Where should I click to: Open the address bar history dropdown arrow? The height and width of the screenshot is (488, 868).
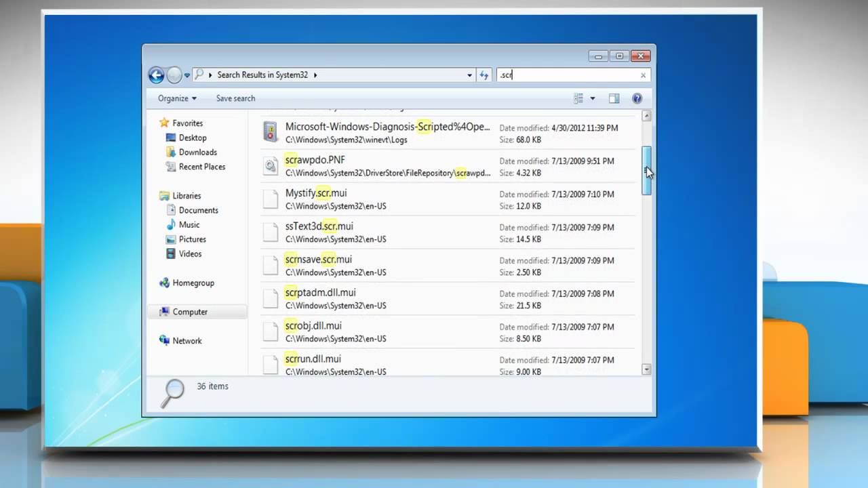coord(469,75)
